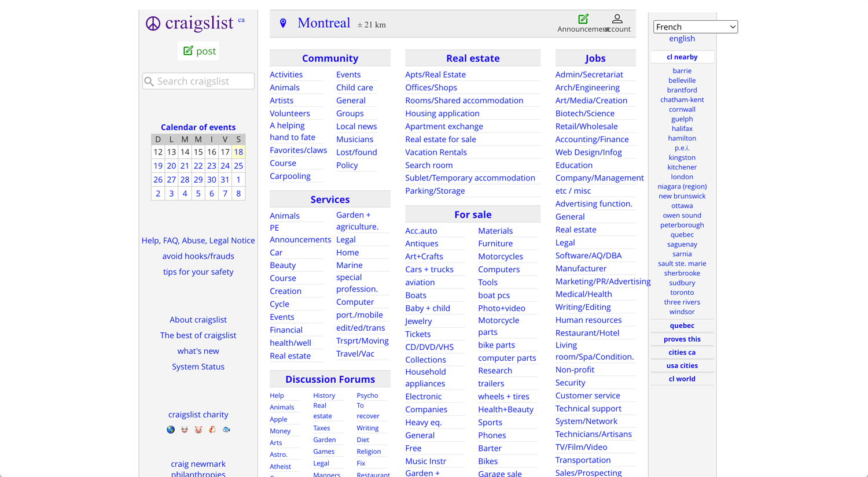
Task: Open the Jobs section header
Action: tap(595, 58)
